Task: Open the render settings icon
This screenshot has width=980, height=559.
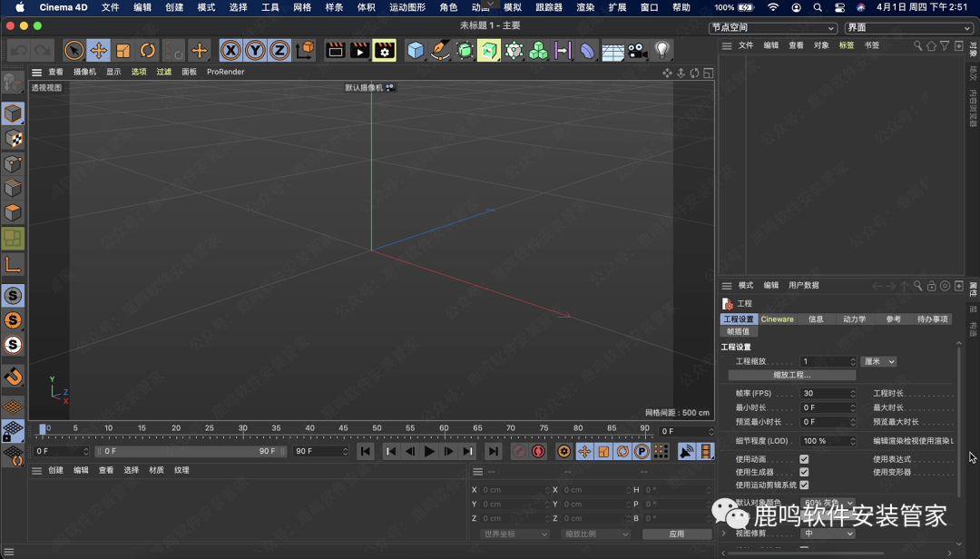Action: (x=384, y=51)
